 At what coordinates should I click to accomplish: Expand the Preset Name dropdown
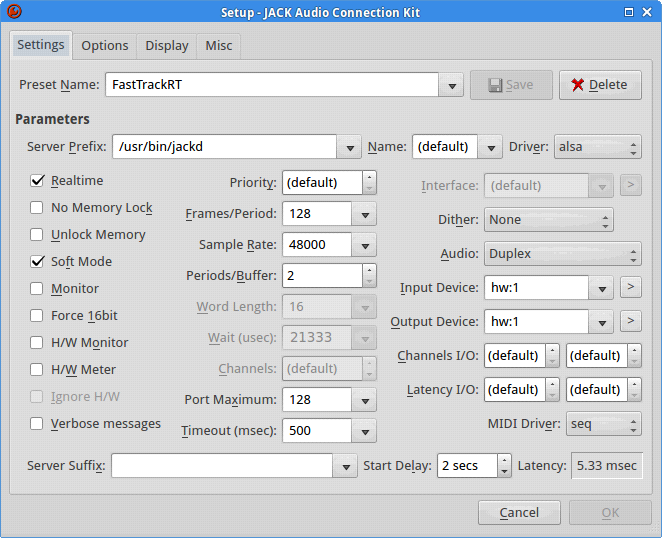(x=451, y=85)
